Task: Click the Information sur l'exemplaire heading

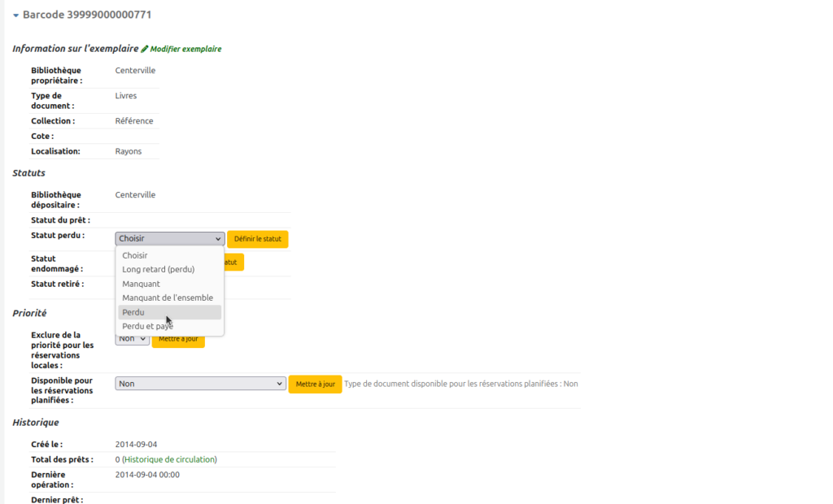Action: coord(75,49)
